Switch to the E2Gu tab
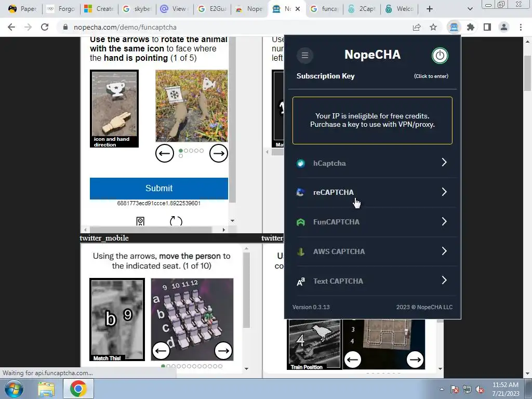 tap(212, 9)
